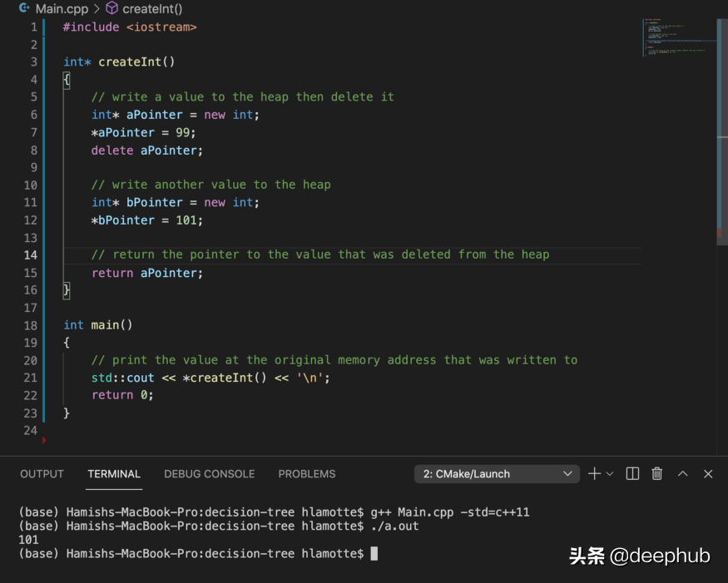Click the Main.cpp breadcrumb
The image size is (728, 583).
(62, 9)
